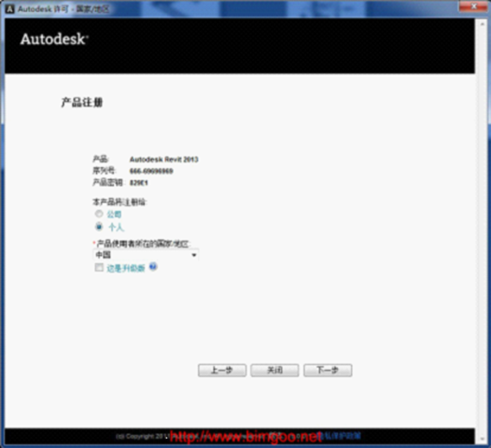
Task: Close the Autodesk licensing window
Action: point(474,7)
